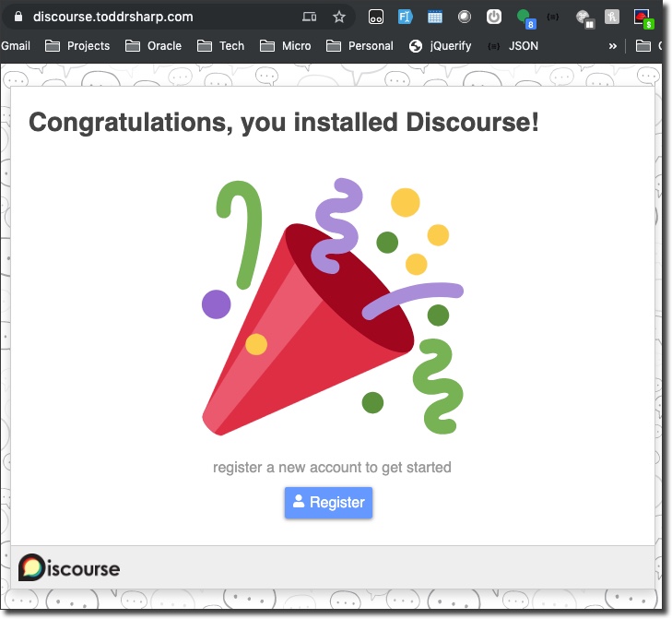Open the grey h-letter extension icon
The image size is (672, 619).
point(611,17)
